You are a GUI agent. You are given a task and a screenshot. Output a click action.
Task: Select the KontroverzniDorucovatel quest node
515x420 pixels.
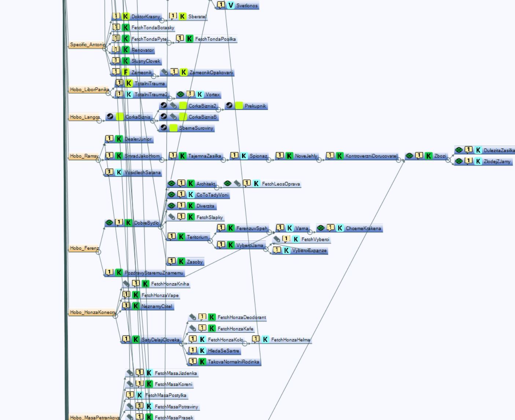(371, 156)
